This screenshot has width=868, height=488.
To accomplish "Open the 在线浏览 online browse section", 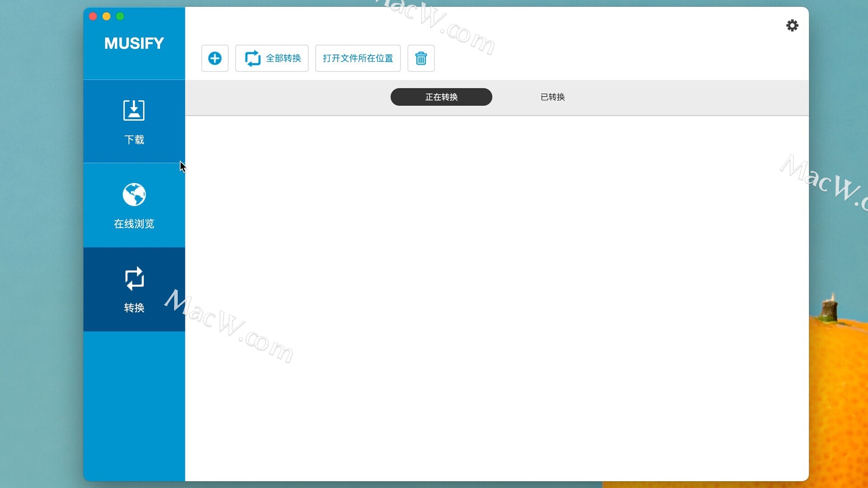I will (134, 206).
